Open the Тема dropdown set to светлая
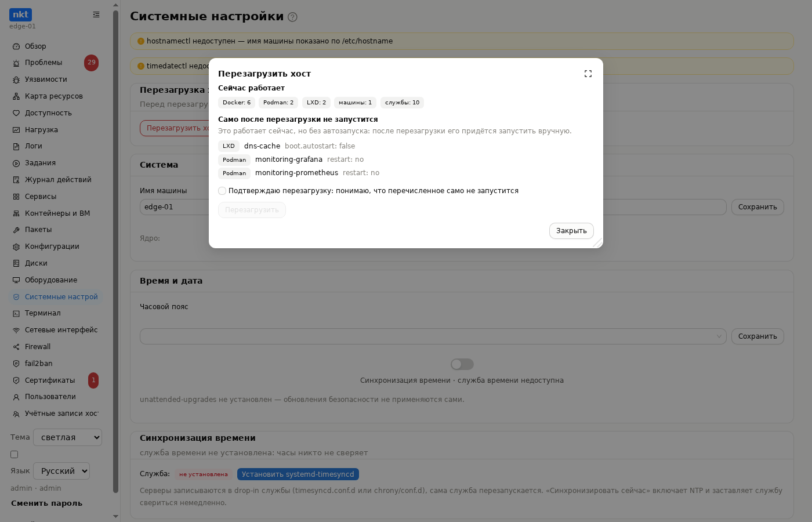 click(x=67, y=437)
